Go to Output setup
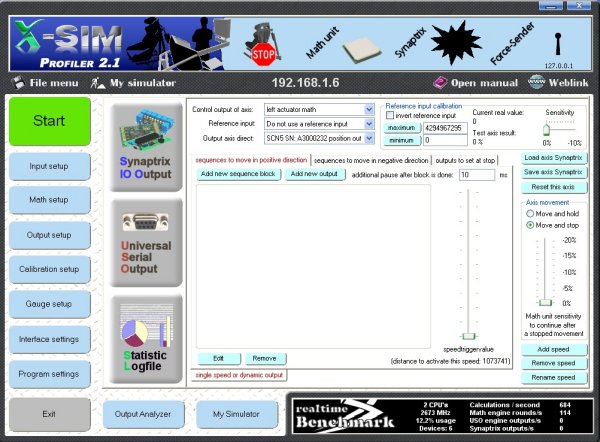The width and height of the screenshot is (600, 442). 49,235
